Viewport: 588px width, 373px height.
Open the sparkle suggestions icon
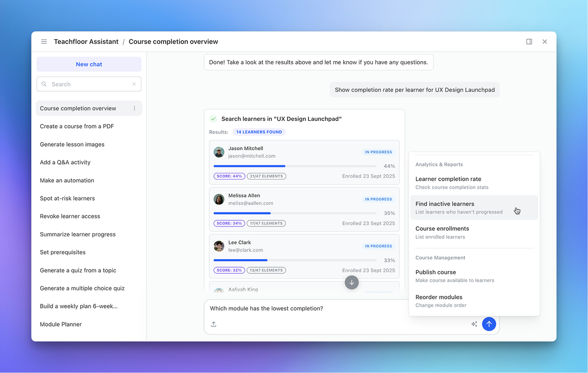coord(474,324)
